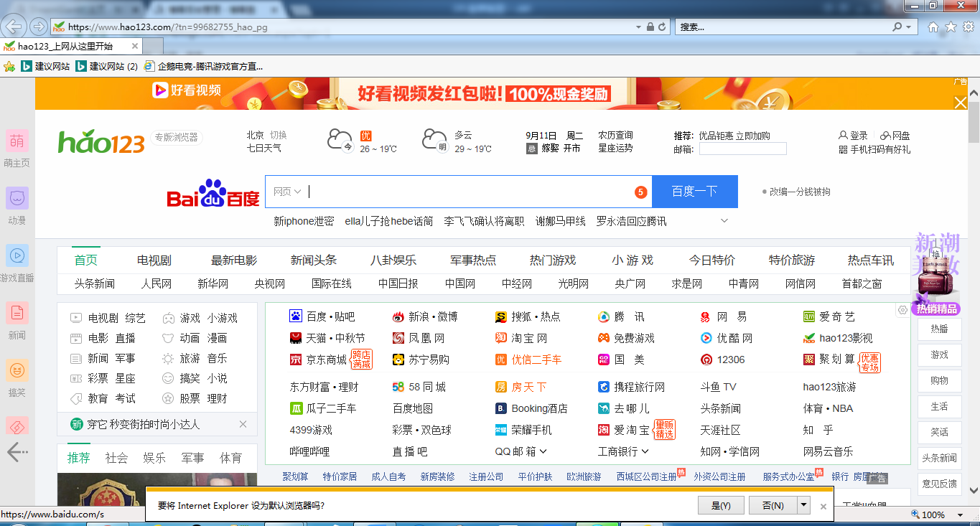Open the IE Home icon
The width and height of the screenshot is (980, 526).
pos(933,27)
